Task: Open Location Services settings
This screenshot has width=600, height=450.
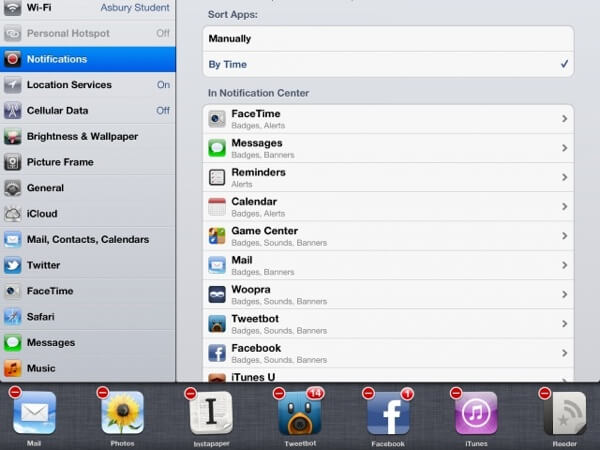Action: [x=88, y=85]
